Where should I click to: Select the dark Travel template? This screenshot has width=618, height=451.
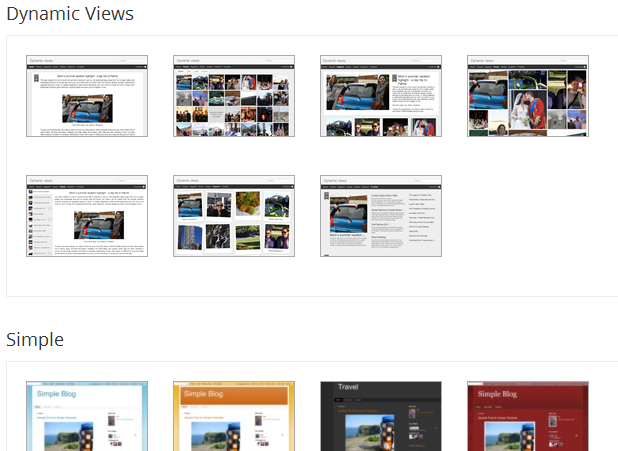[x=381, y=416]
